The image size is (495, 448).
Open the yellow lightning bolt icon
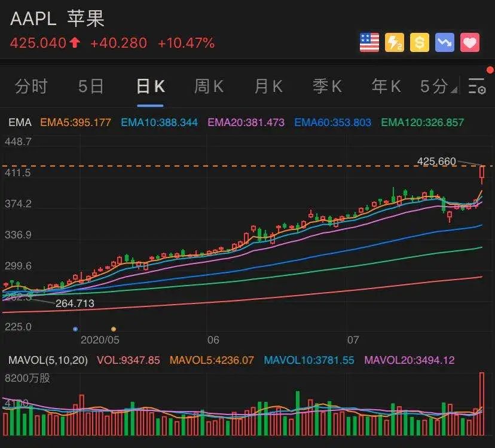coord(395,42)
